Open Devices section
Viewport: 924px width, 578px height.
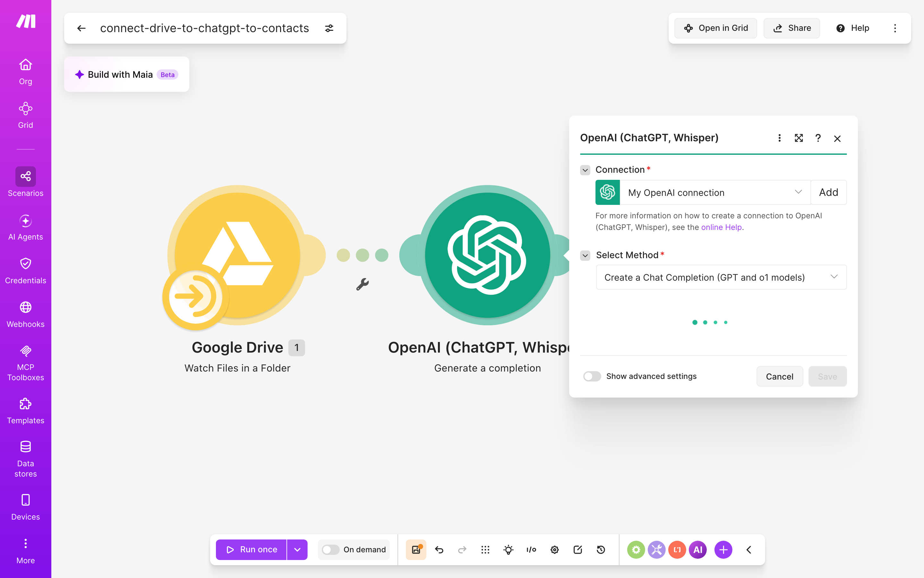tap(26, 507)
